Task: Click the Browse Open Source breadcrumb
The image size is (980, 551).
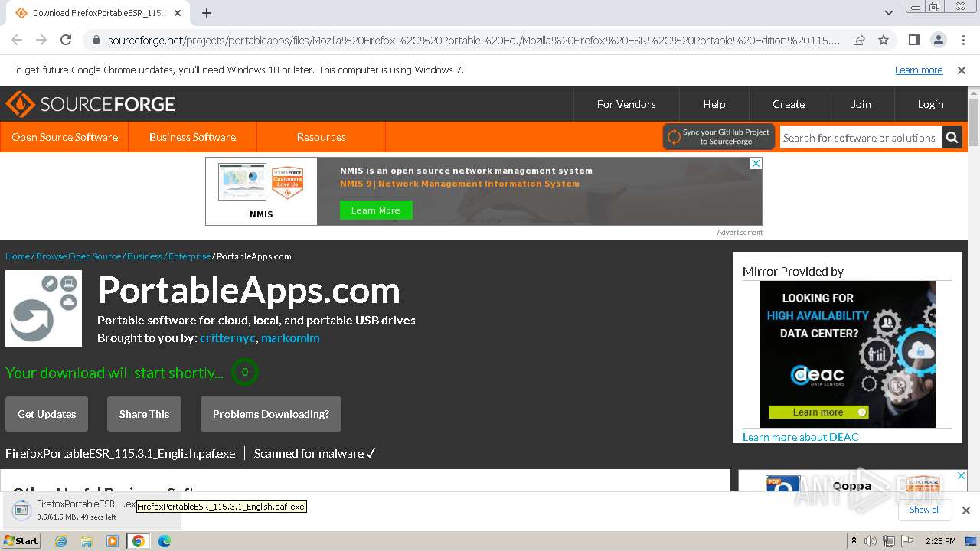Action: [x=78, y=256]
